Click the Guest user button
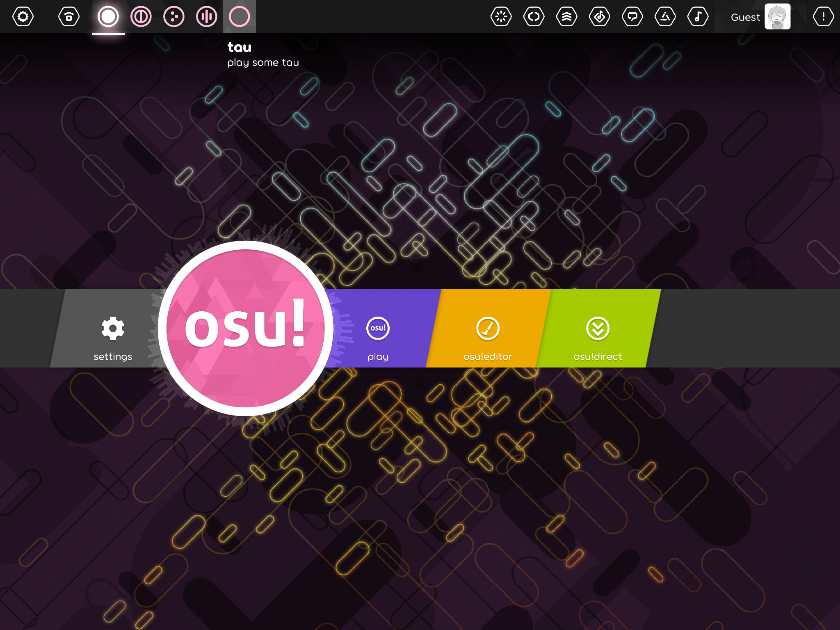The height and width of the screenshot is (630, 840). [761, 16]
